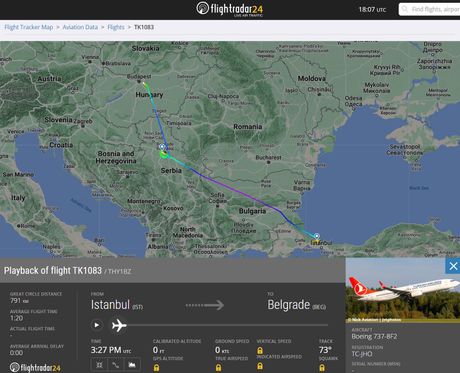Close the aircraft photo panel with X
460x373 pixels.
coord(453,266)
